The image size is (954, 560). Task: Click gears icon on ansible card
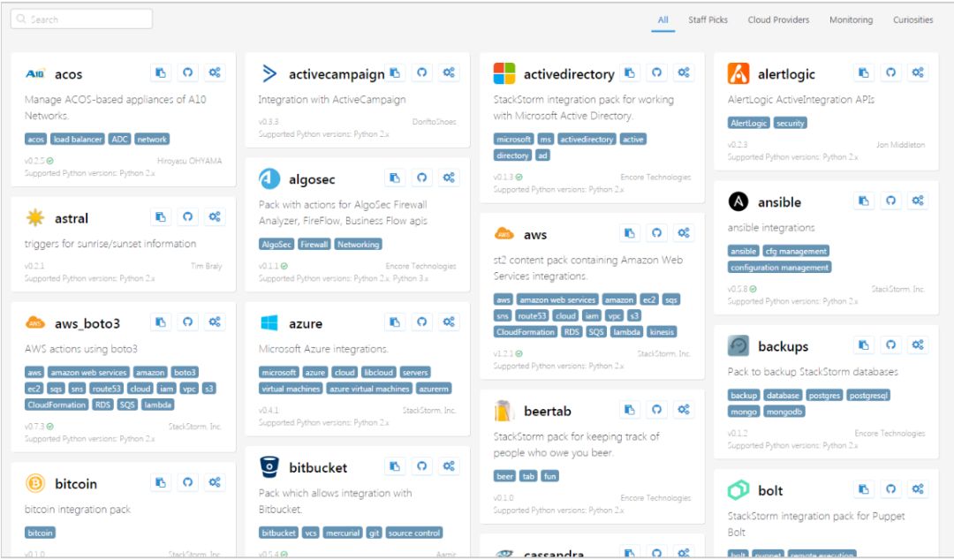point(918,201)
